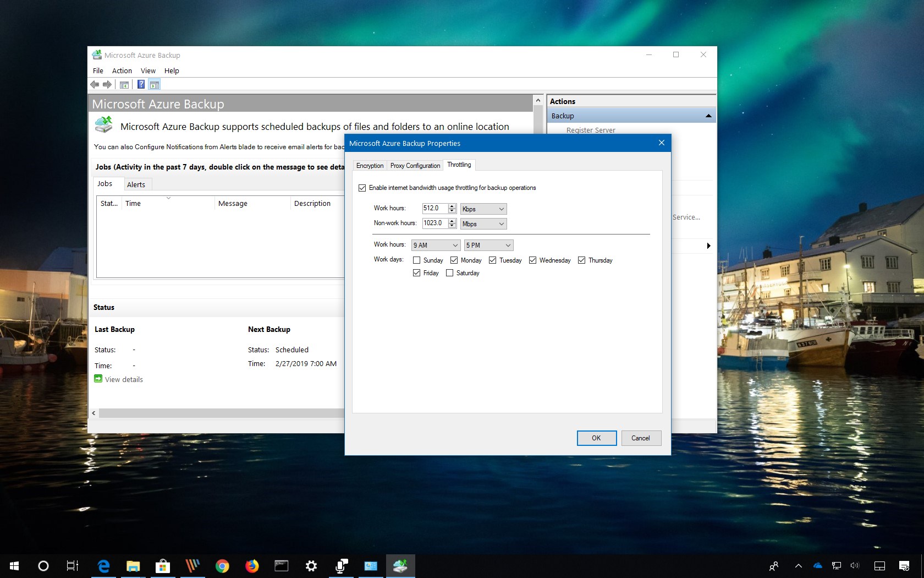Image resolution: width=924 pixels, height=578 pixels.
Task: Uncheck the Tuesday work day box
Action: point(492,260)
